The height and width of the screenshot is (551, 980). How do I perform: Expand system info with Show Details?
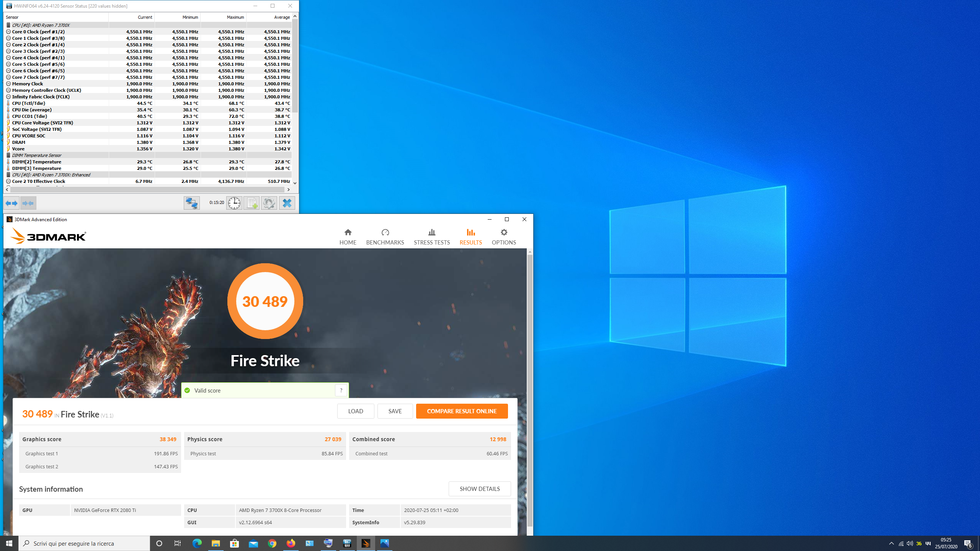pyautogui.click(x=479, y=489)
